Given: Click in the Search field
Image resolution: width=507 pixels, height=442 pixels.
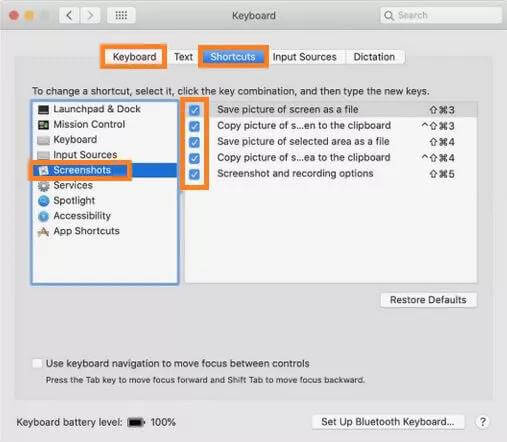Looking at the screenshot, I should point(441,15).
